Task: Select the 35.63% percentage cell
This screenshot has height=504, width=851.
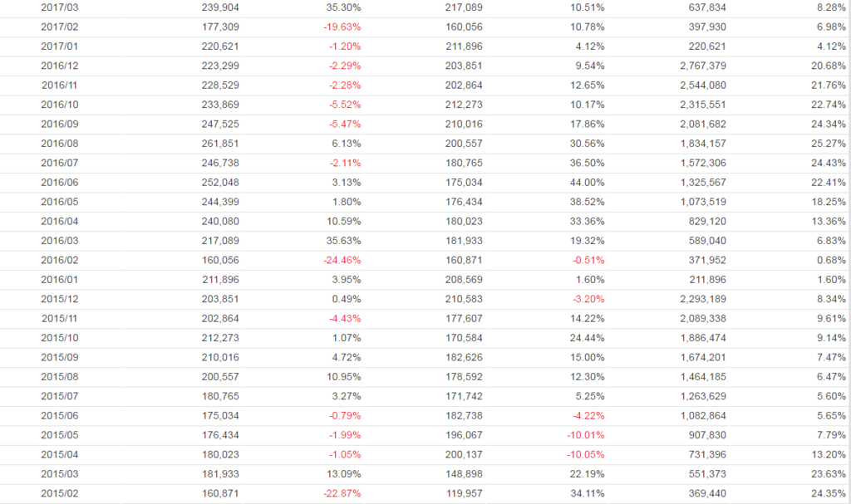Action: (344, 240)
